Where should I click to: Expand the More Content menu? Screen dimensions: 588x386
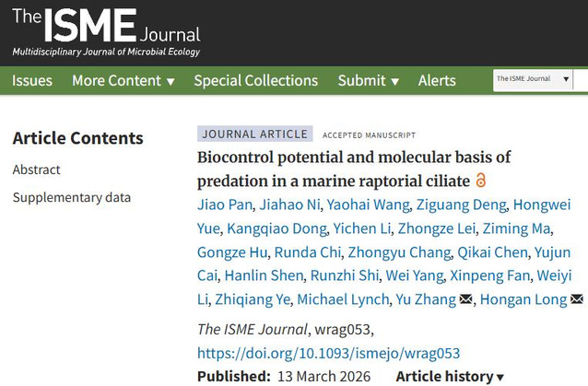click(x=123, y=80)
